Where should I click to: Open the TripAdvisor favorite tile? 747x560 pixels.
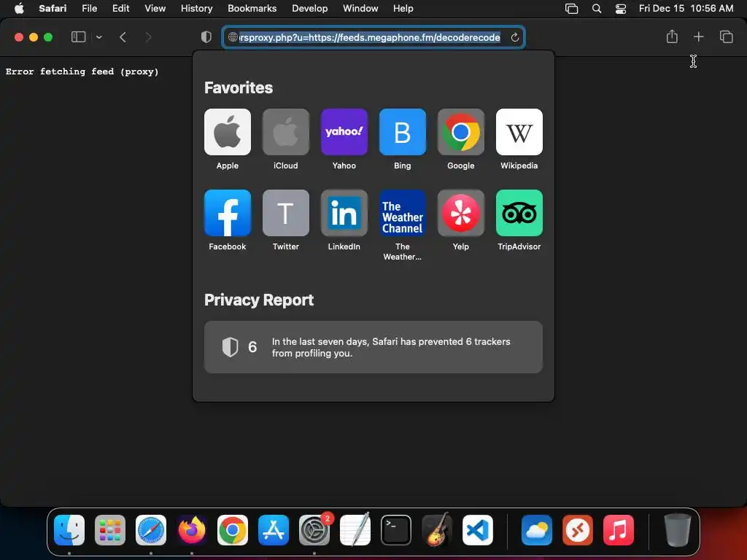pos(519,213)
